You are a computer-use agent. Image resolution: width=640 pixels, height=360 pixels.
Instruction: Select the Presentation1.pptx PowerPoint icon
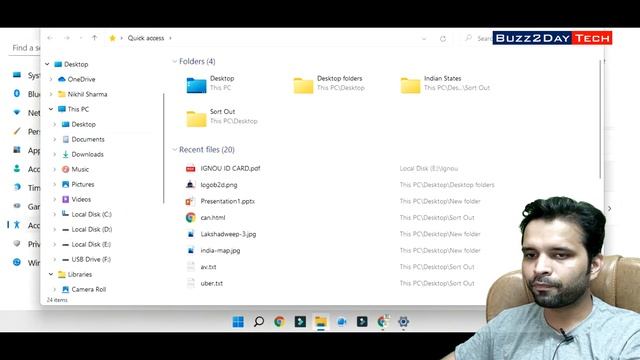[191, 201]
